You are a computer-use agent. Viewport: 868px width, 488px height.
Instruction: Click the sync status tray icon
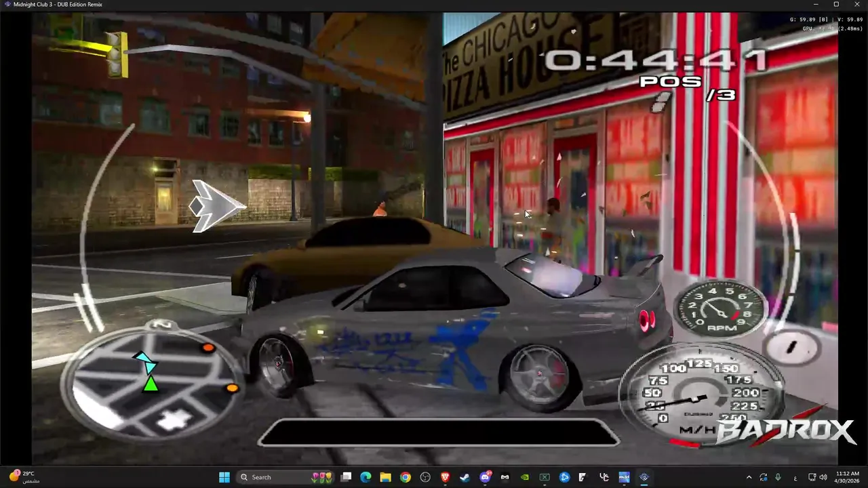(x=764, y=477)
